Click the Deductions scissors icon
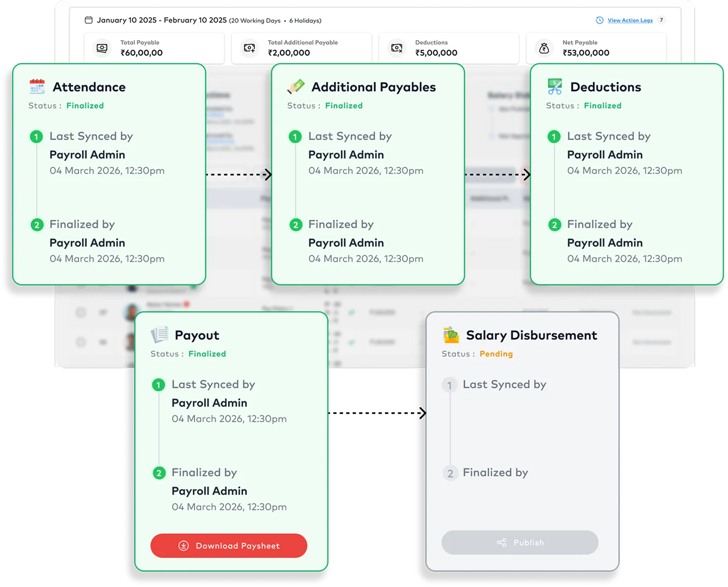The width and height of the screenshot is (728, 587). click(x=554, y=87)
